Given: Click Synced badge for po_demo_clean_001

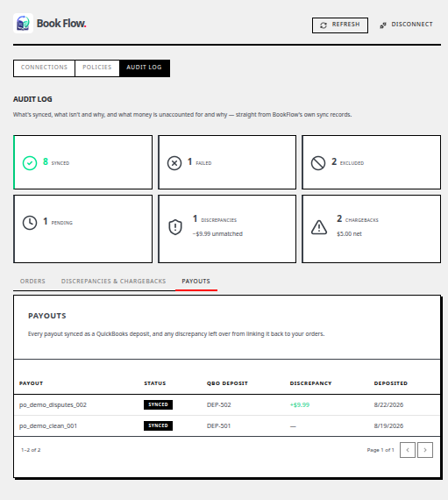Looking at the screenshot, I should click(158, 425).
